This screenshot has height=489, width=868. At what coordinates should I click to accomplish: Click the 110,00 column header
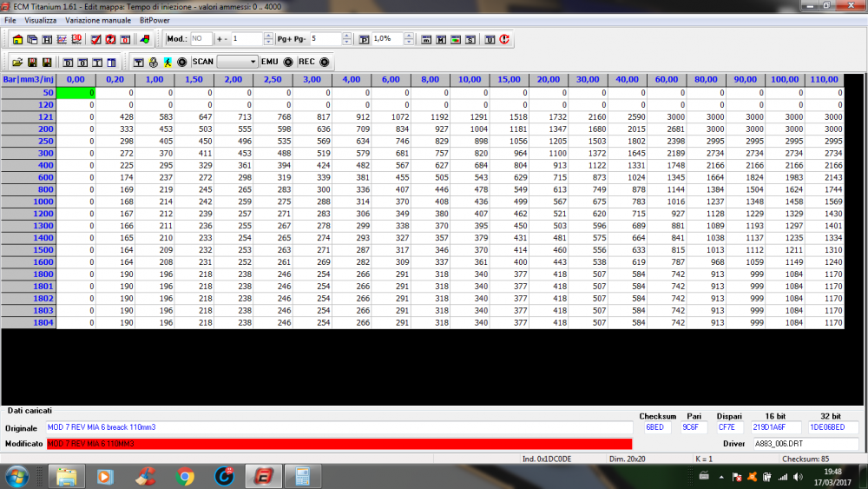coord(824,79)
